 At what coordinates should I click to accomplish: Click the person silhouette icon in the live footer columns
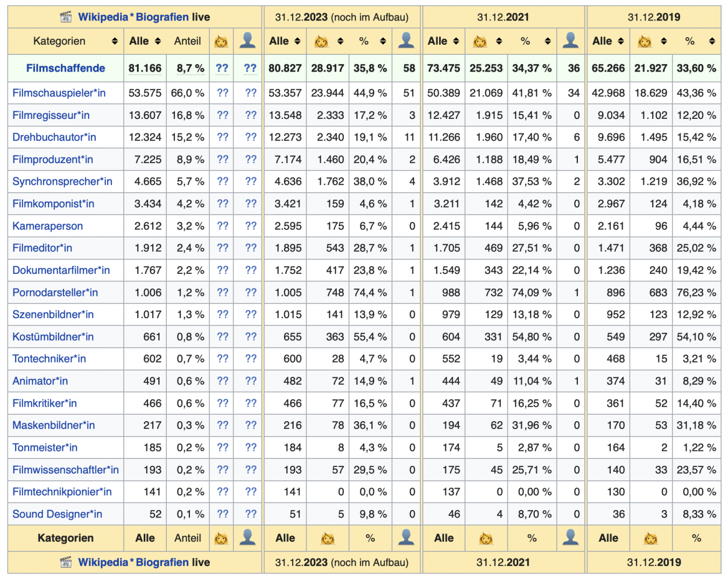click(248, 537)
